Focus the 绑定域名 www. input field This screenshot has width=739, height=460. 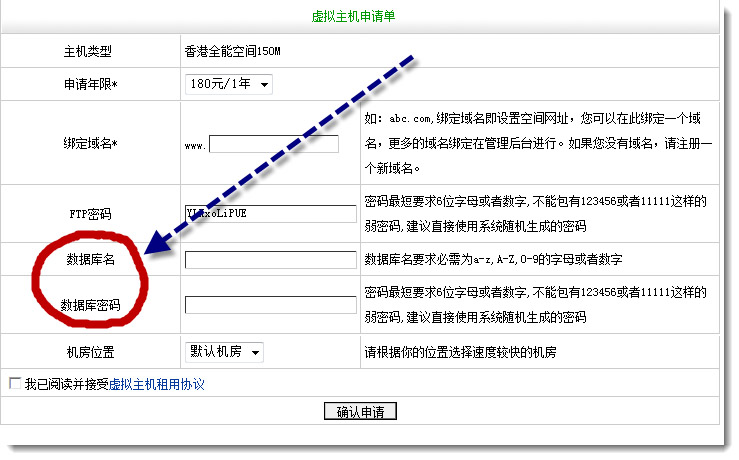click(273, 144)
